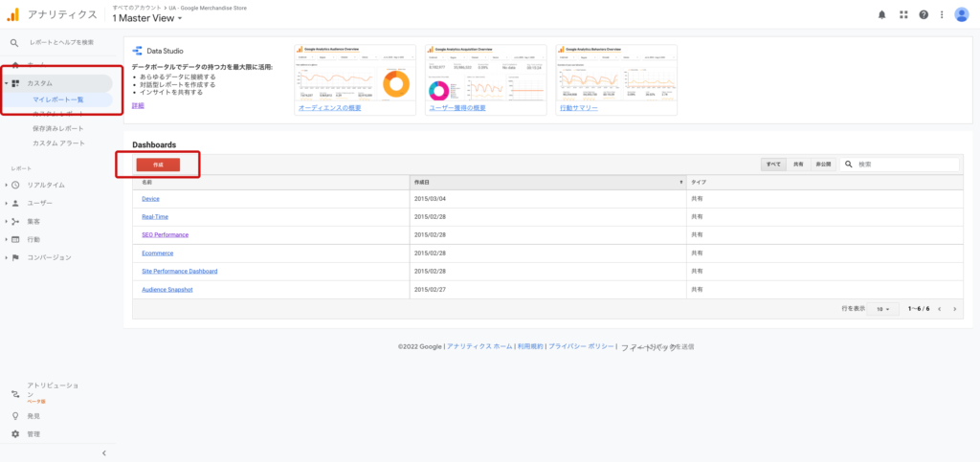Click the Customization dashboard icon

tap(15, 83)
